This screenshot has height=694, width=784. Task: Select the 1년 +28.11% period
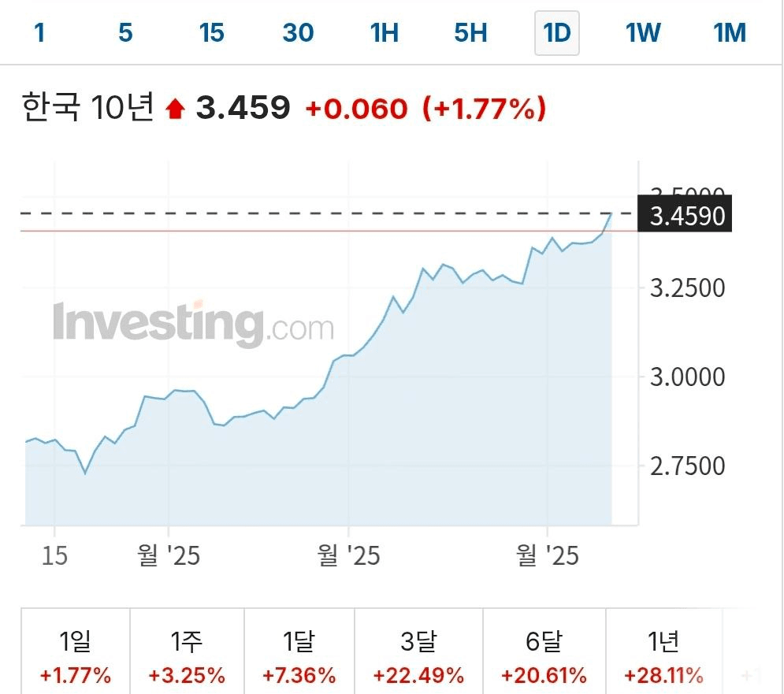pos(663,658)
